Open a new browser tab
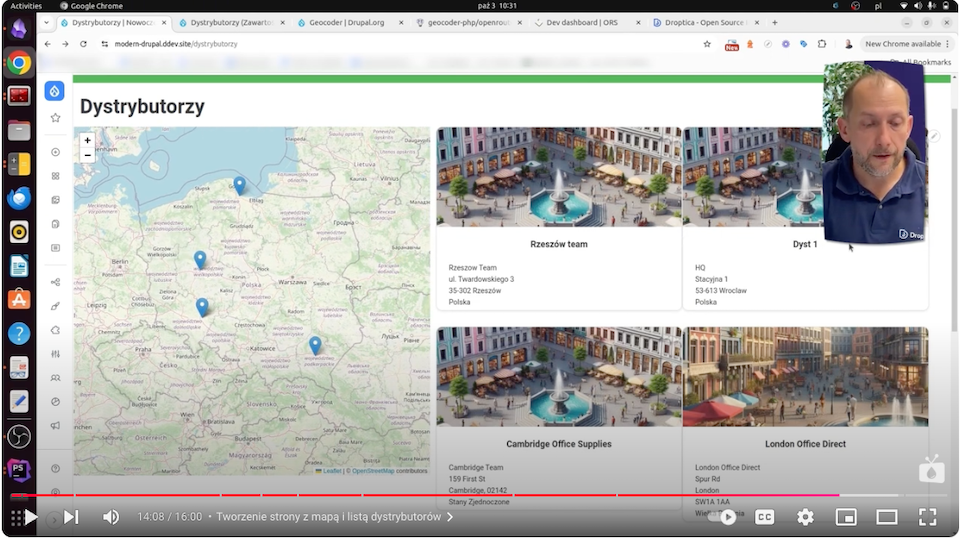This screenshot has height=539, width=960. click(774, 23)
